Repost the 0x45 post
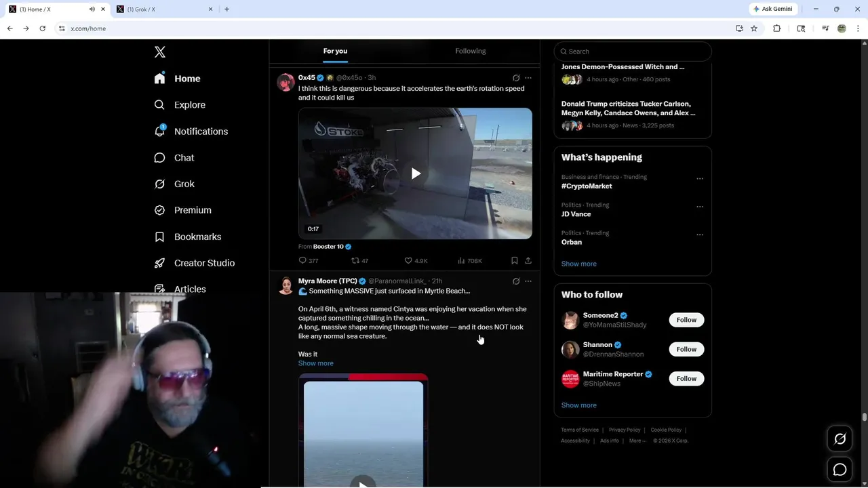The image size is (868, 488). [359, 260]
